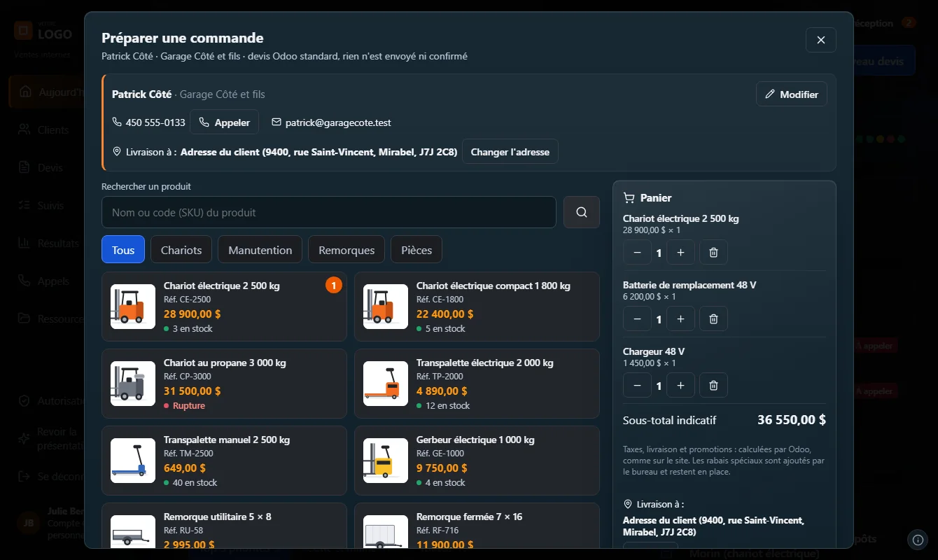The image size is (938, 560).
Task: Remove Chargeur 48 V with trash icon
Action: click(x=713, y=385)
